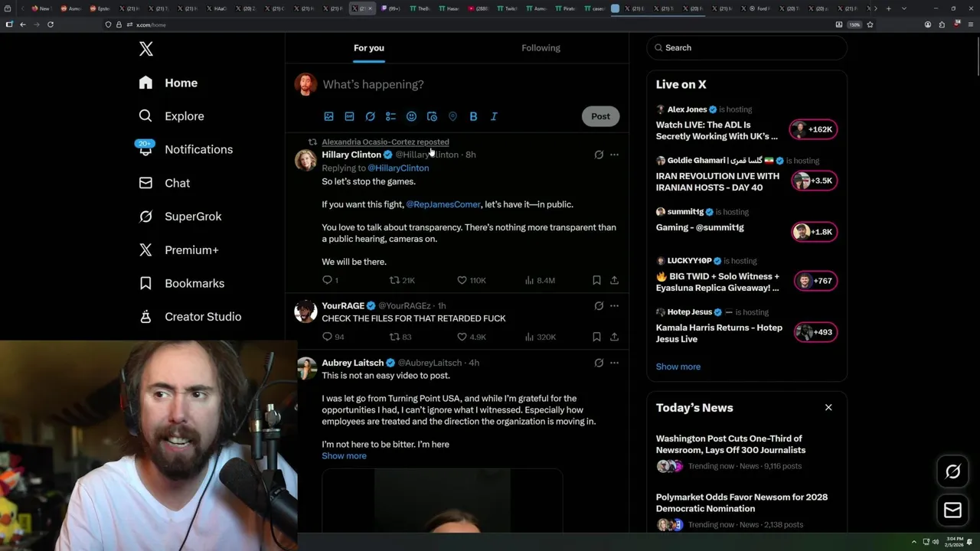Open Polymarket Odds Favor Newsom story
The image size is (980, 551).
(x=742, y=503)
